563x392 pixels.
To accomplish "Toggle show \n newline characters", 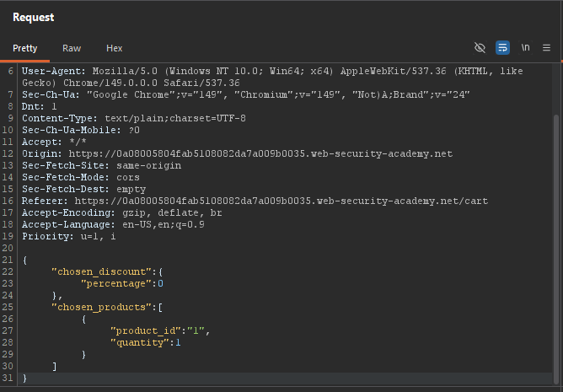I will tap(525, 47).
